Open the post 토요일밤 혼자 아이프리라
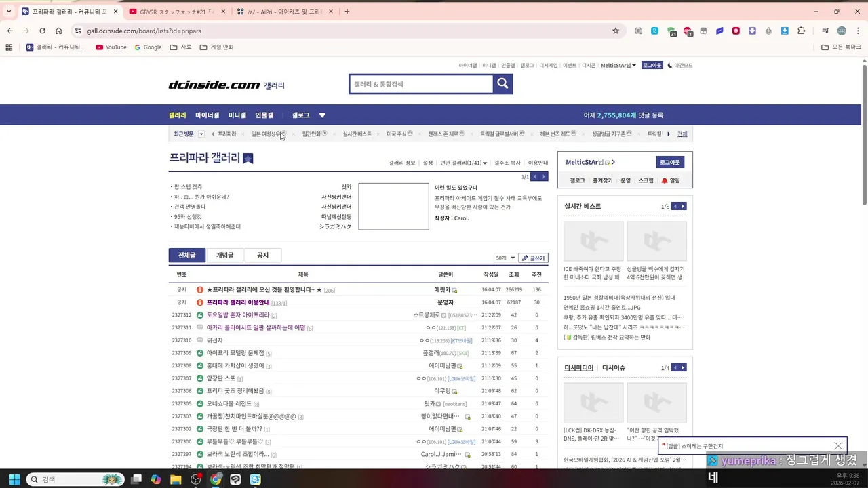The image size is (868, 488). tap(238, 315)
